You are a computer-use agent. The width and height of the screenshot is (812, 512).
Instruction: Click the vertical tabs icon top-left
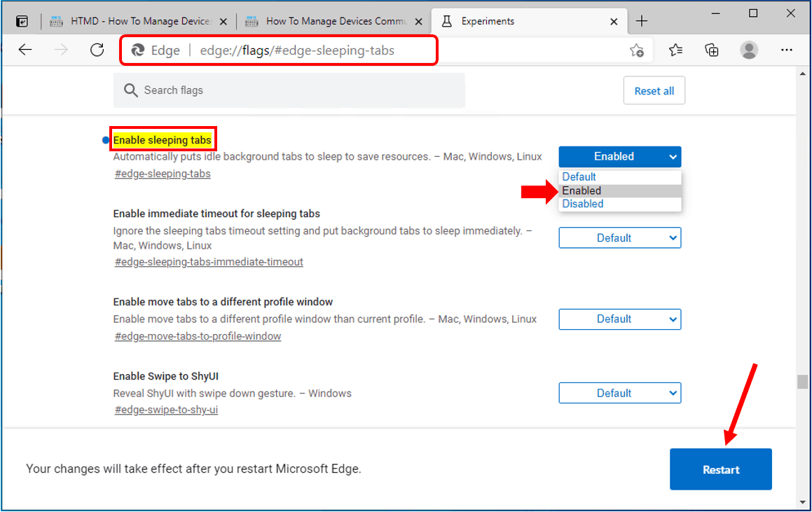21,21
